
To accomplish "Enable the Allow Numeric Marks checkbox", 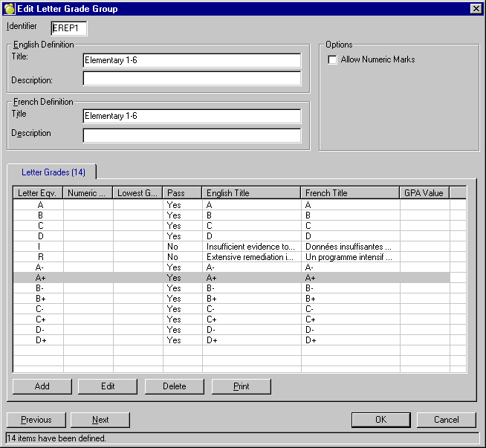I will 333,59.
